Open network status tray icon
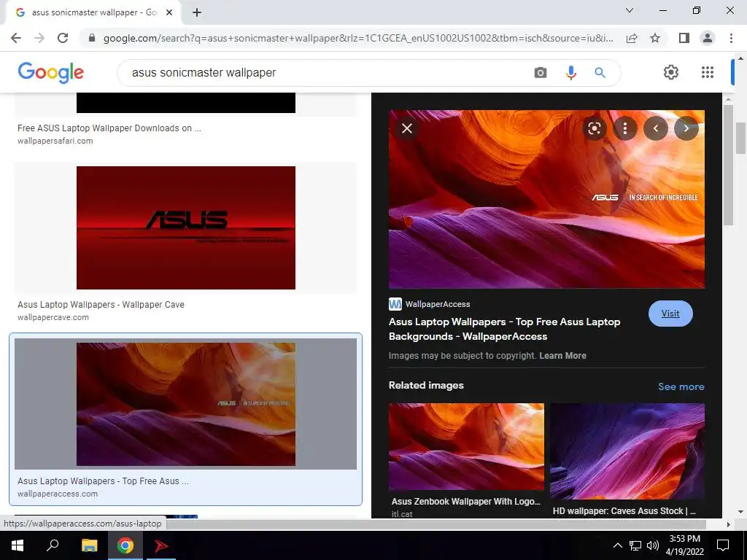The height and width of the screenshot is (560, 747). tap(635, 545)
